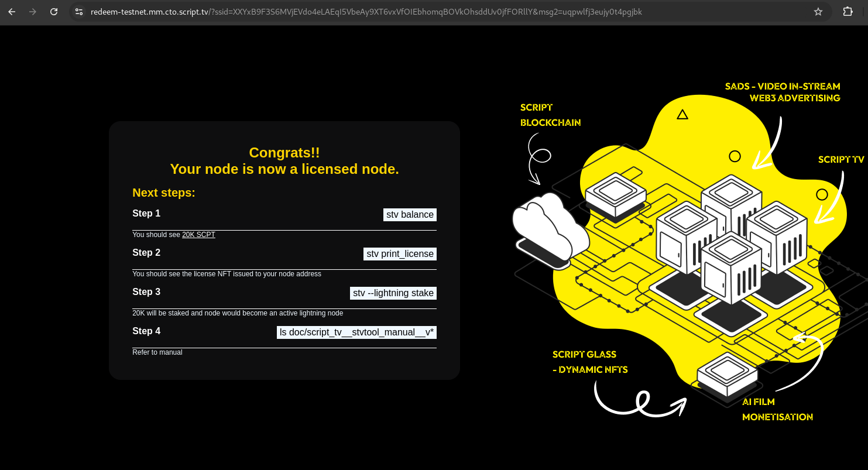Click the circle symbol near SCRIPT TV label
The width and height of the screenshot is (868, 470).
[x=822, y=194]
